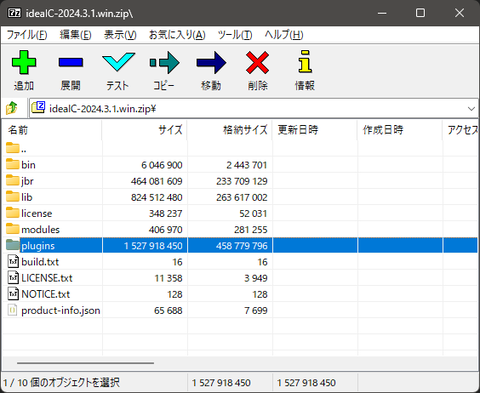The height and width of the screenshot is (393, 480).
Task: Open the 編集(E) menu
Action: (x=76, y=35)
